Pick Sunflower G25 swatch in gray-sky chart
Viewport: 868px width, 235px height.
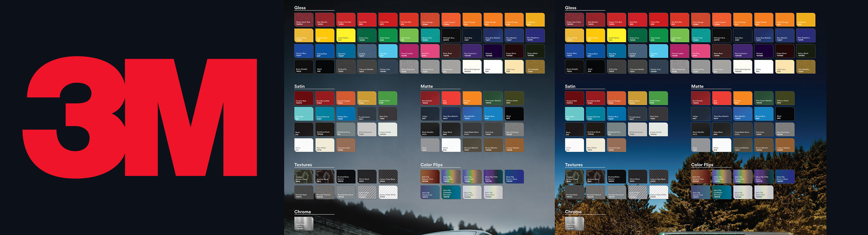coord(535,20)
